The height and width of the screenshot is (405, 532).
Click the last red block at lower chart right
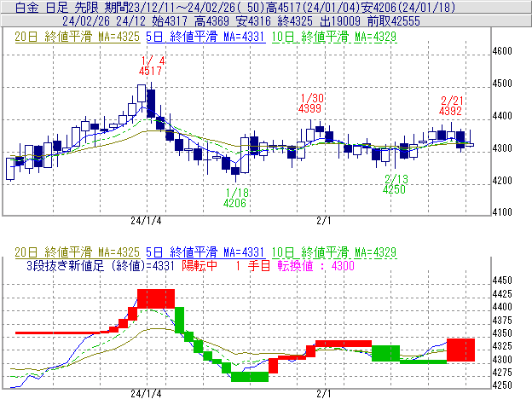pyautogui.click(x=460, y=350)
